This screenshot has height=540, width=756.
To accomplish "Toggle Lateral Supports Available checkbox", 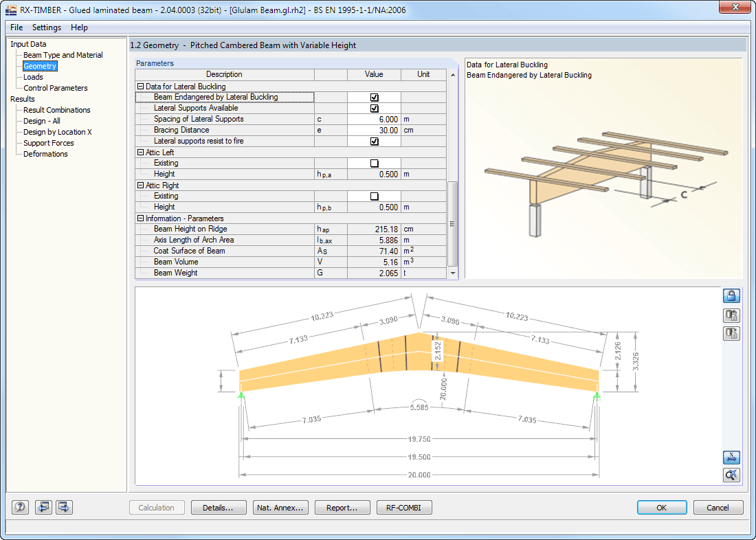I will pos(374,109).
